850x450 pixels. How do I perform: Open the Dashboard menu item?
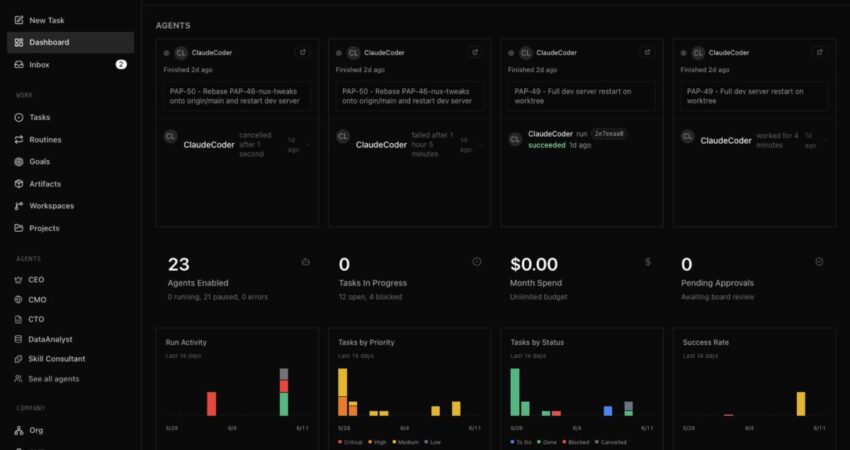[70, 42]
